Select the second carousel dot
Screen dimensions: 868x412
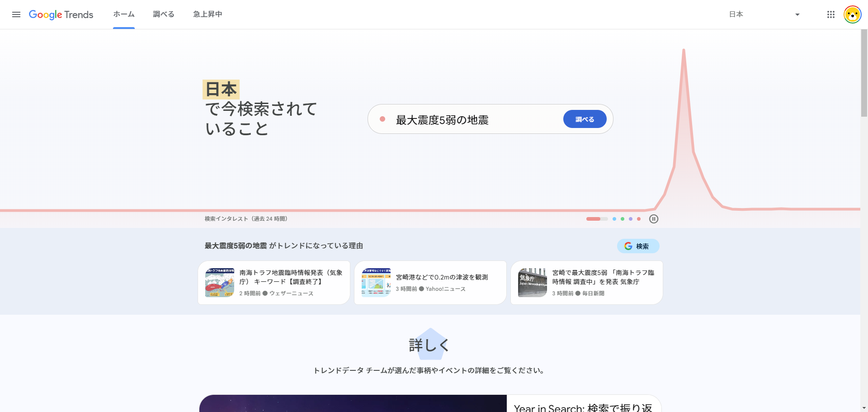point(614,218)
